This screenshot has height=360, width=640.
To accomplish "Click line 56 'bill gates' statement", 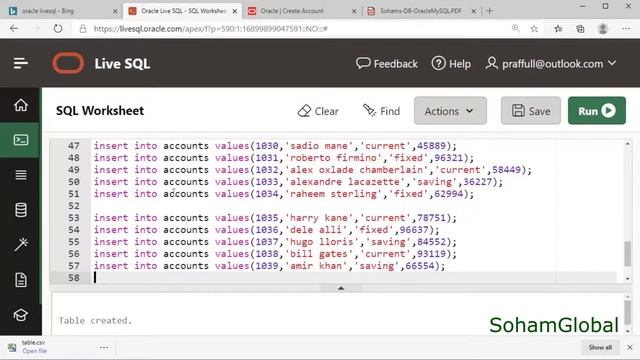I will [275, 254].
